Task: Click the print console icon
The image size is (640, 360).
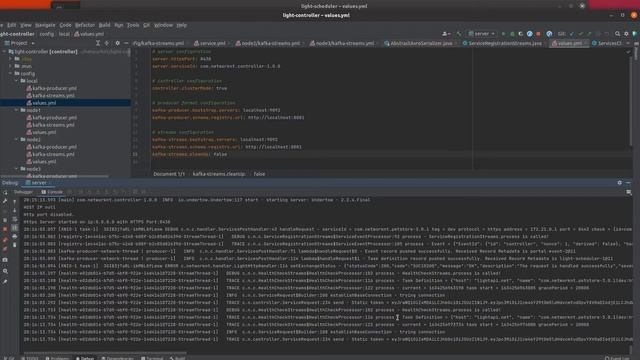Action: (x=15, y=236)
